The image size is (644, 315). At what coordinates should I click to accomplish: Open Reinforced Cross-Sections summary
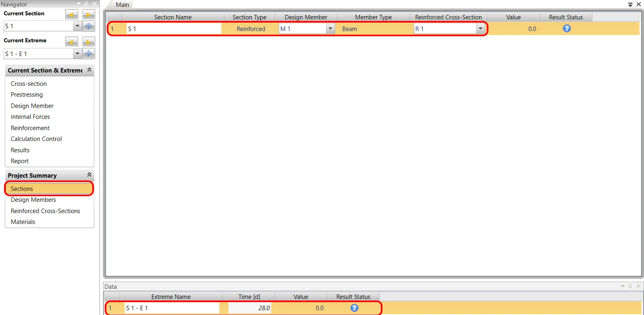[46, 211]
